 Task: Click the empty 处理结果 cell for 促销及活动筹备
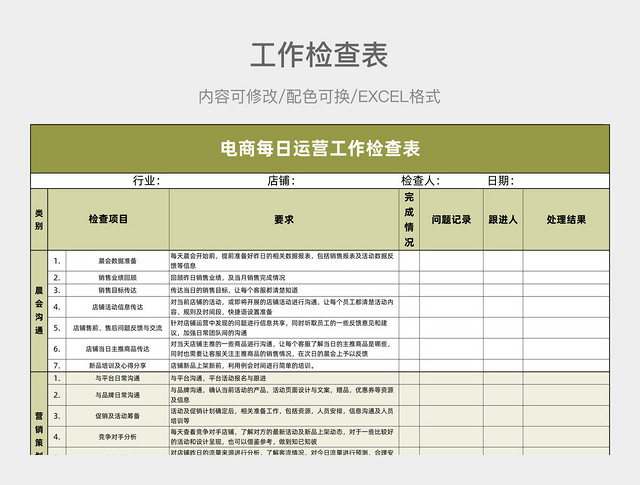pos(566,416)
